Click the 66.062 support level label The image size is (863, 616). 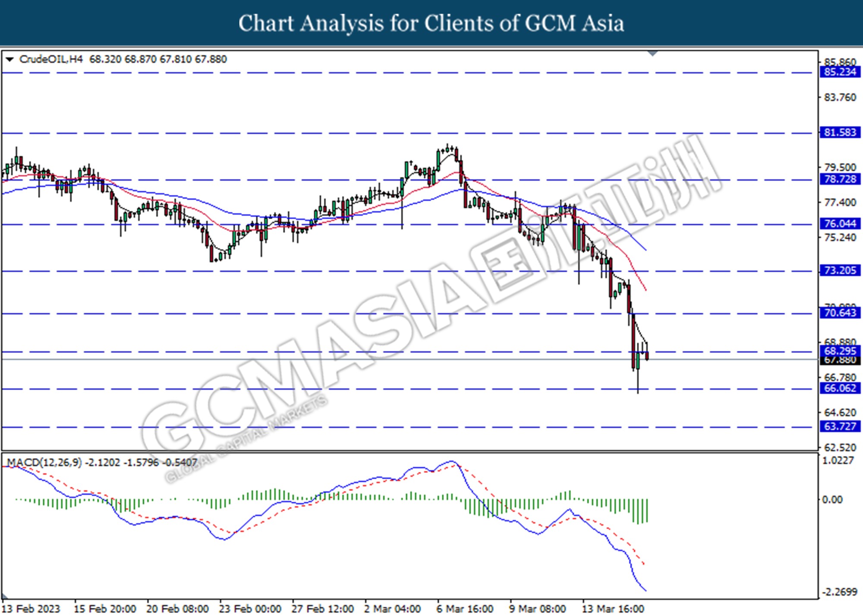[x=839, y=388]
